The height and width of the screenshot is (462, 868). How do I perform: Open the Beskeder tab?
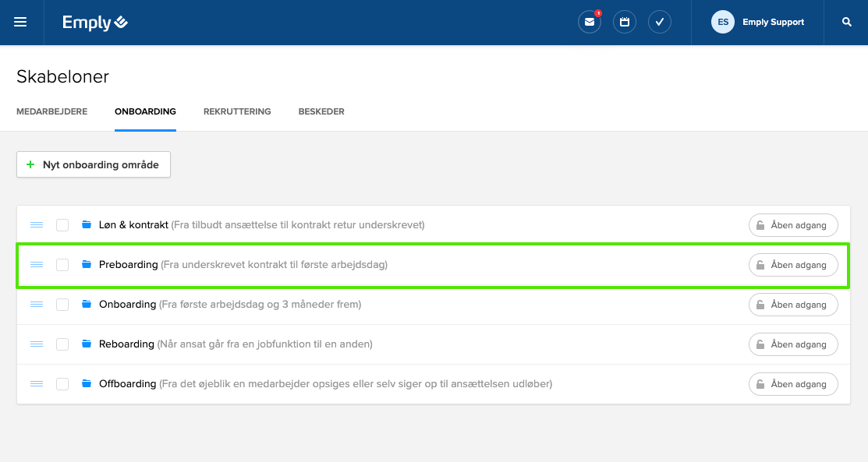pos(321,111)
